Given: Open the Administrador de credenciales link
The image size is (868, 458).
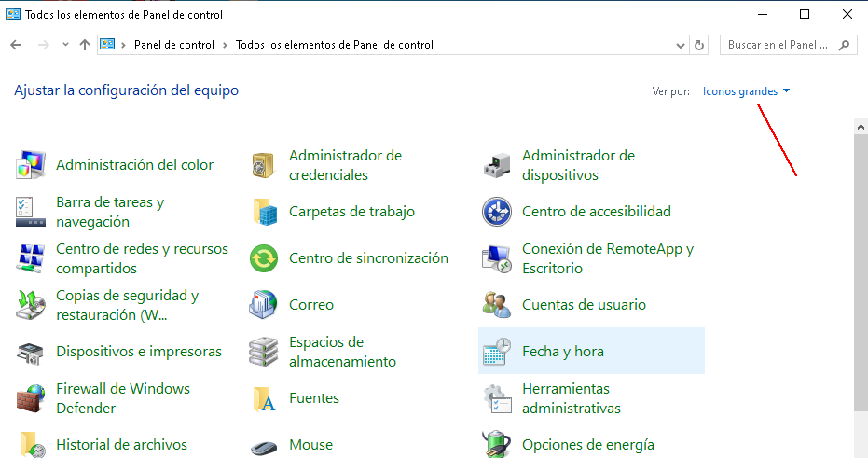Looking at the screenshot, I should (345, 165).
